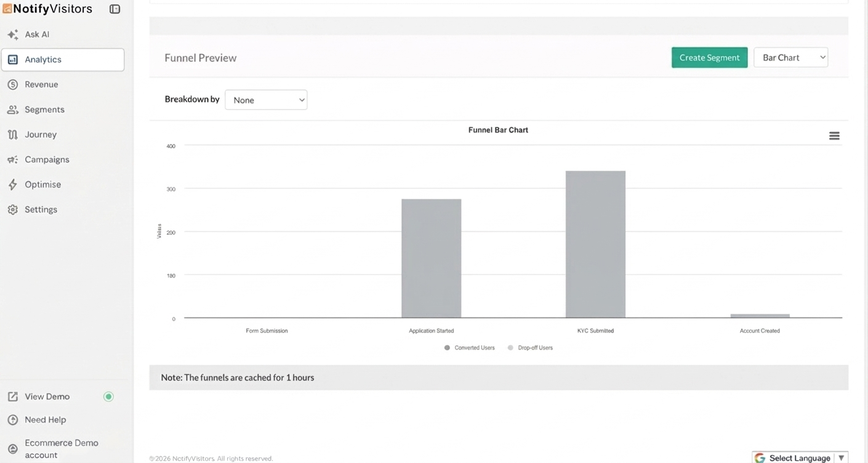Click the Journey path icon
The image size is (868, 463).
tap(12, 134)
